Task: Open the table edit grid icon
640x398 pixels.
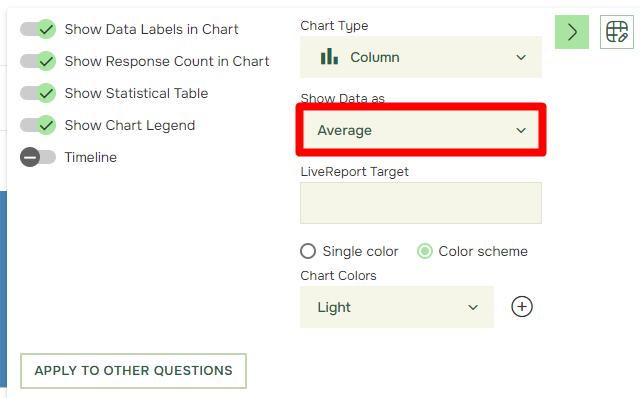Action: click(x=616, y=32)
